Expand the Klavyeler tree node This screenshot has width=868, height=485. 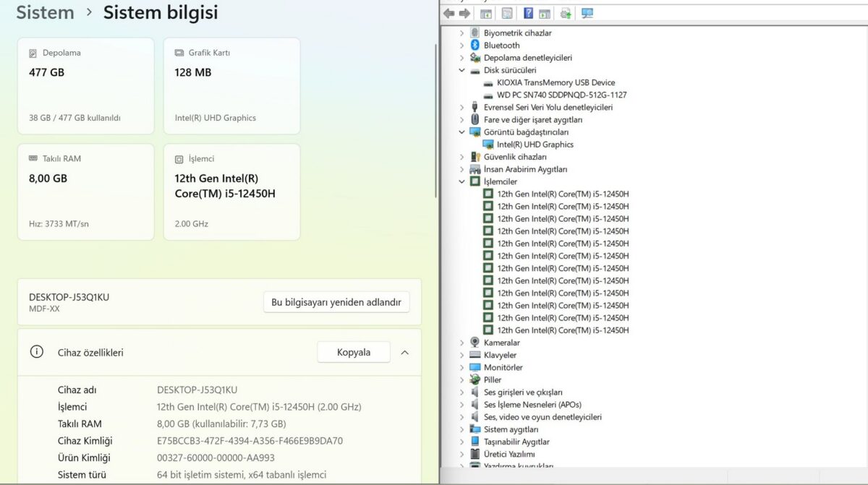(462, 355)
